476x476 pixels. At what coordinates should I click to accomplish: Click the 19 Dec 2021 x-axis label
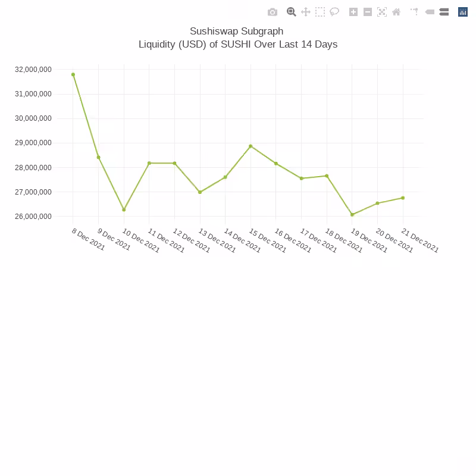369,240
